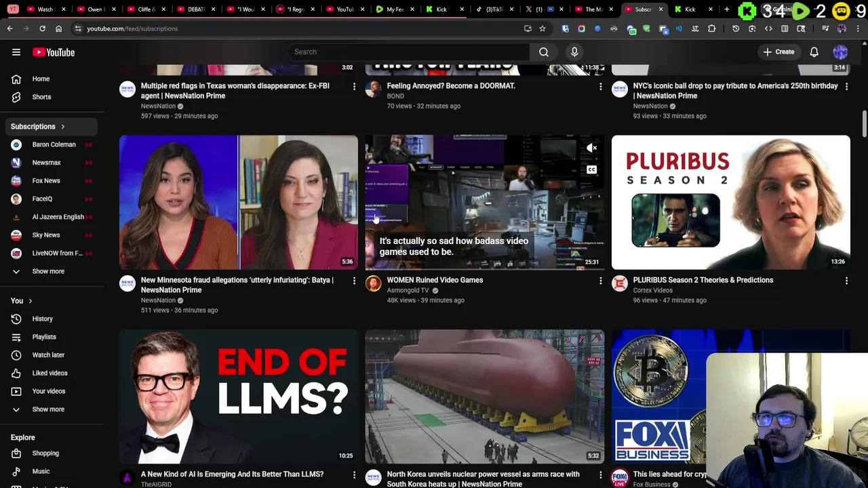868x488 pixels.
Task: Open the account avatar menu
Action: (x=840, y=52)
